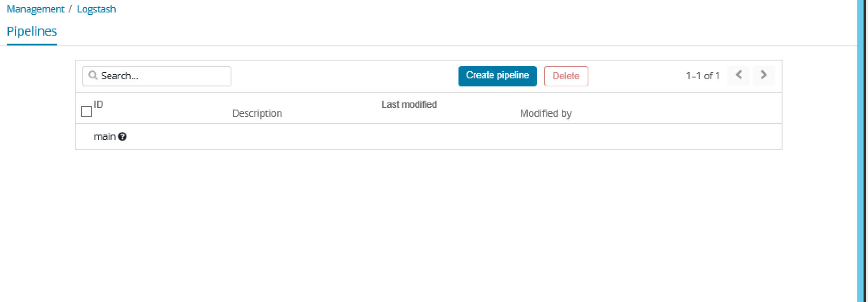The width and height of the screenshot is (868, 302).
Task: Click inside the Search field
Action: pos(156,76)
